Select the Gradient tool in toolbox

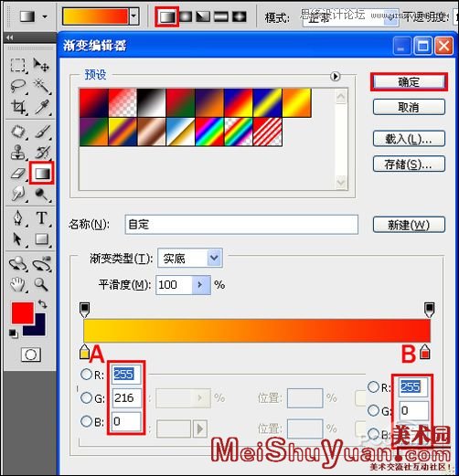tap(42, 173)
